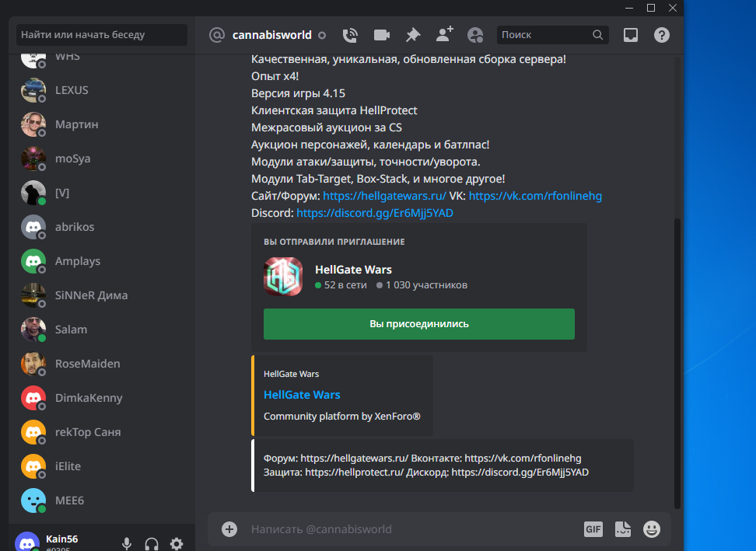Image resolution: width=756 pixels, height=551 pixels.
Task: Open RoseMaiden conversation
Action: tap(102, 364)
